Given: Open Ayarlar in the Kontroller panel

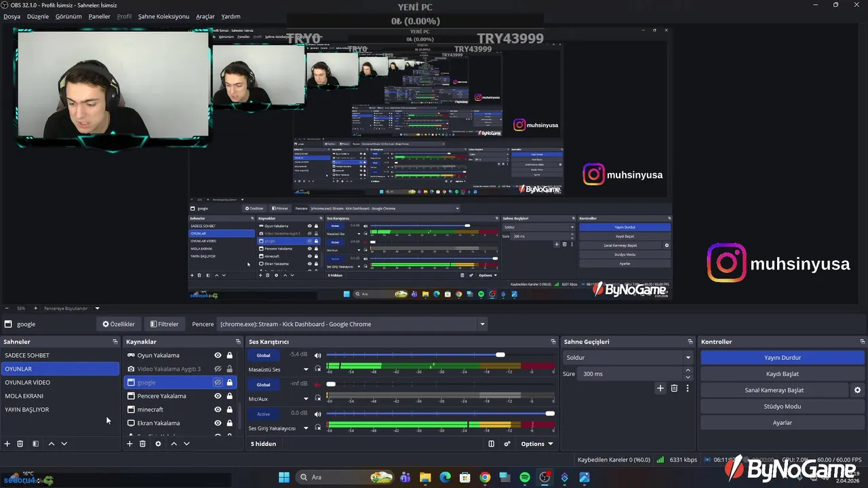Looking at the screenshot, I should pos(782,423).
